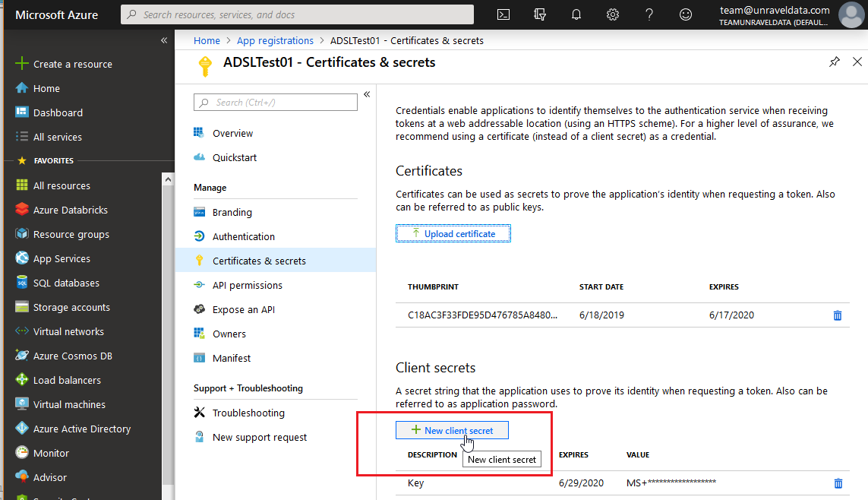The width and height of the screenshot is (868, 500).
Task: Select Certificates & secrets menu item
Action: coord(275,261)
